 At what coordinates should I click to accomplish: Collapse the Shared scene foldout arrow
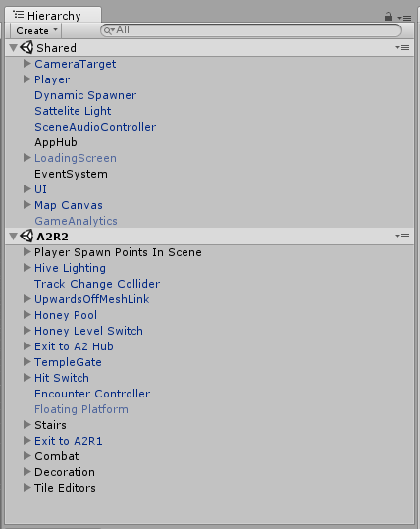tap(13, 47)
